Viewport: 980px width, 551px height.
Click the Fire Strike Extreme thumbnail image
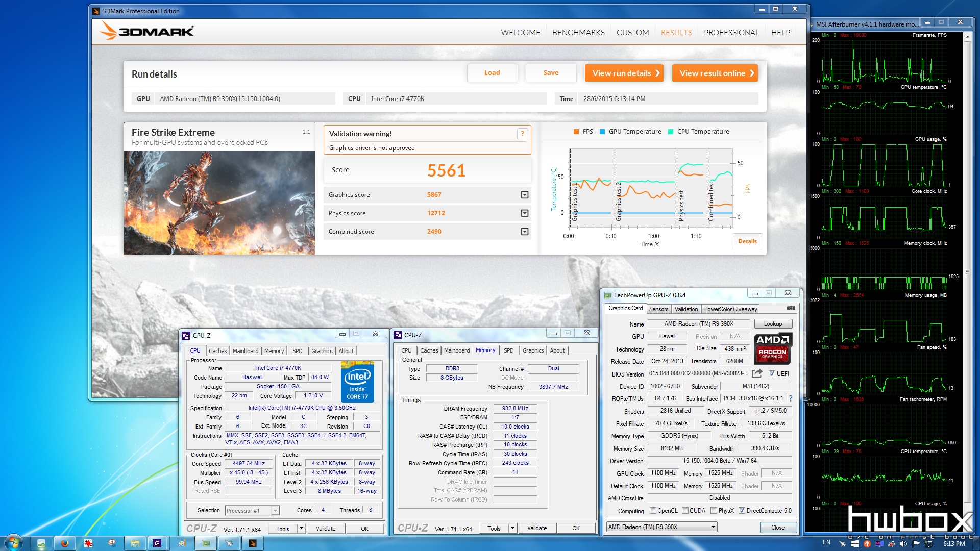(x=219, y=203)
